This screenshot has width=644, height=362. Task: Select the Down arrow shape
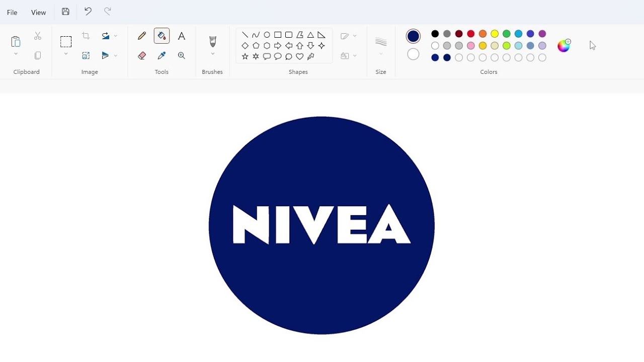click(x=310, y=46)
